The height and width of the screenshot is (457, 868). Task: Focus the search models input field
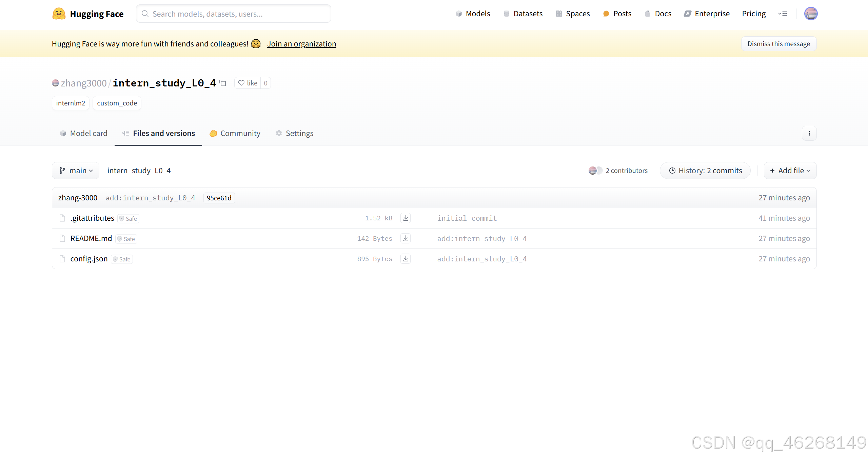point(234,14)
